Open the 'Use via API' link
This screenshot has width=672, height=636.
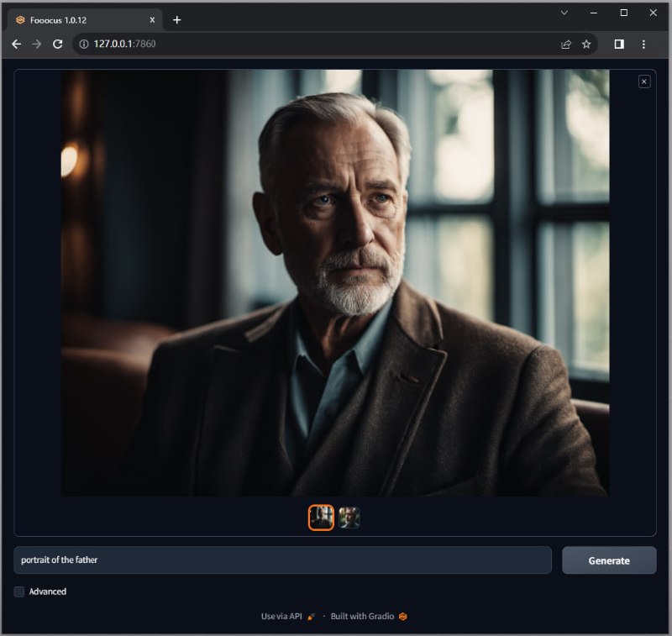[x=288, y=617]
